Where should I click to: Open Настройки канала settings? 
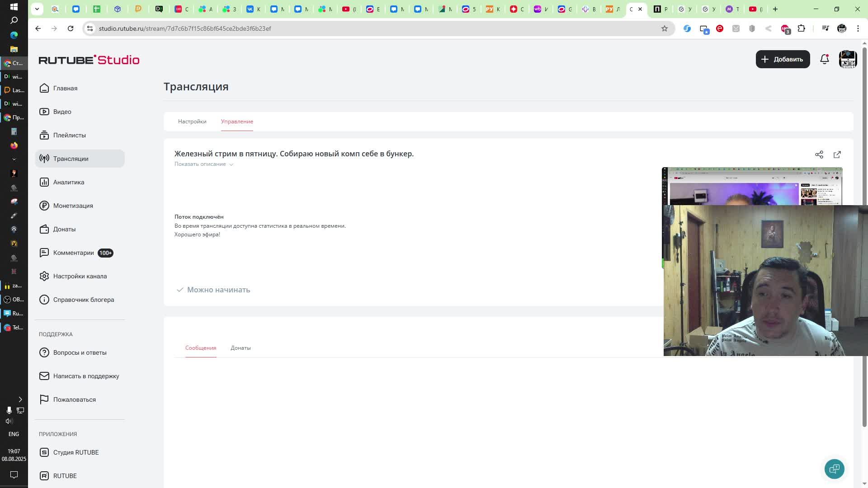[x=80, y=276]
